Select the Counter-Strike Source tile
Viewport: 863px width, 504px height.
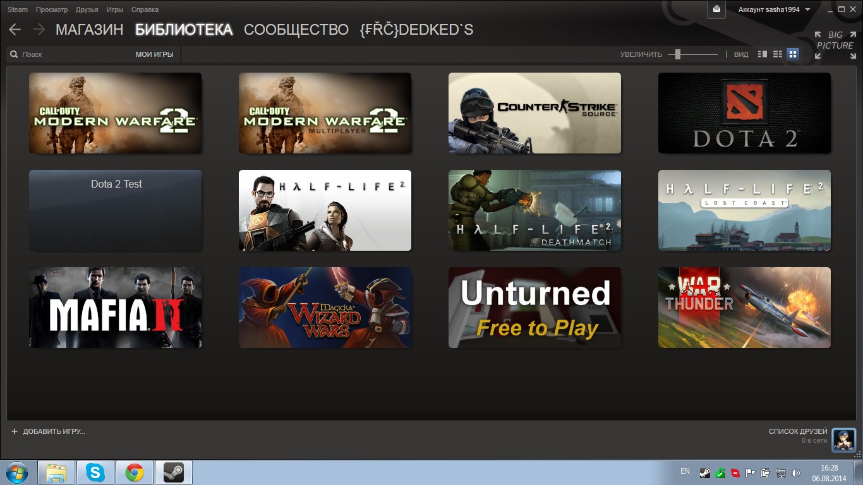535,113
